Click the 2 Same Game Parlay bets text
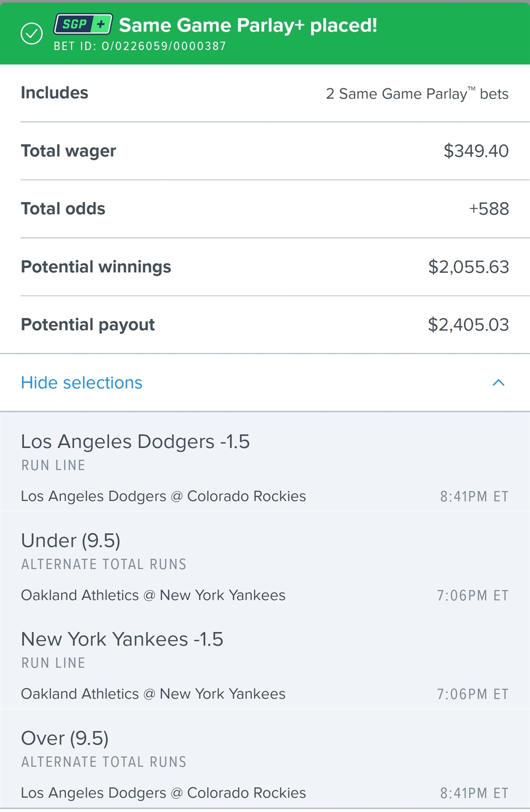The image size is (530, 812). (417, 94)
